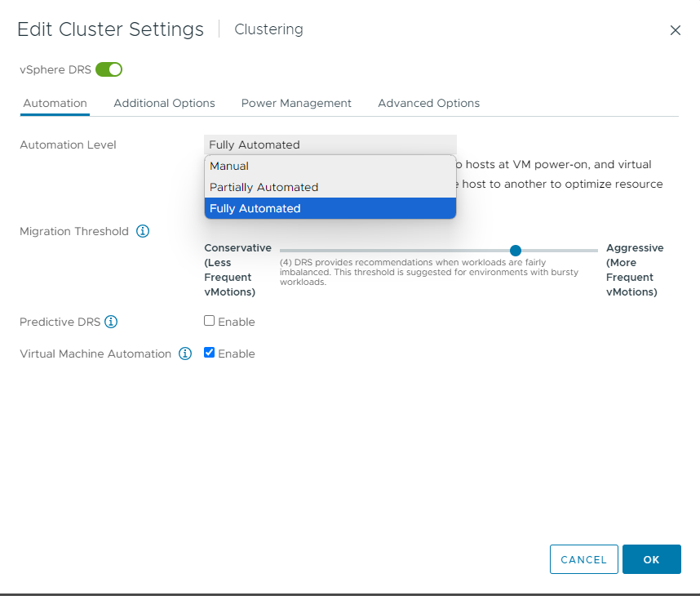The width and height of the screenshot is (700, 596).
Task: Click the Virtual Machine Automation label
Action: point(95,354)
